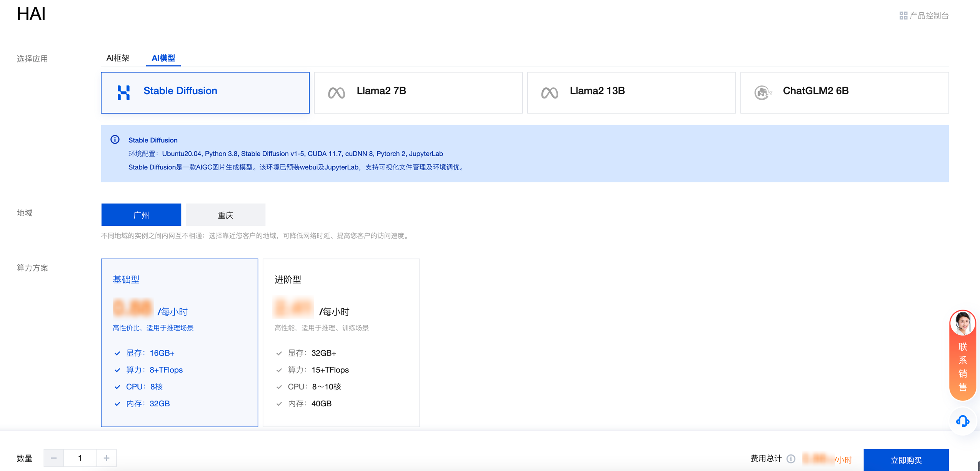Click the 高性价比，适用于推理场景 text

click(153, 328)
